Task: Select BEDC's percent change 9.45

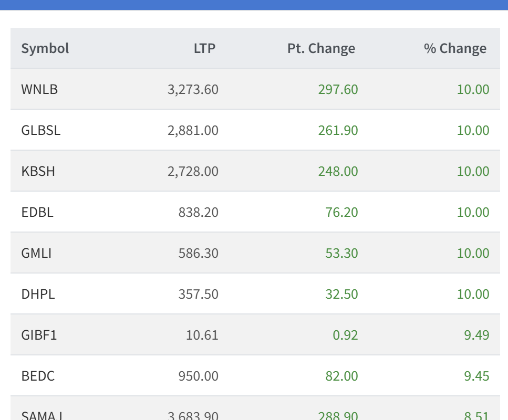Action: (x=476, y=376)
